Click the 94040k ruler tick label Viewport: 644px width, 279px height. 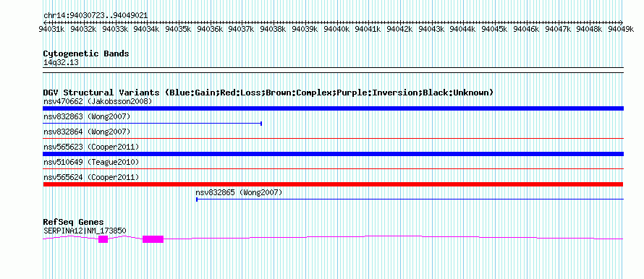point(336,29)
